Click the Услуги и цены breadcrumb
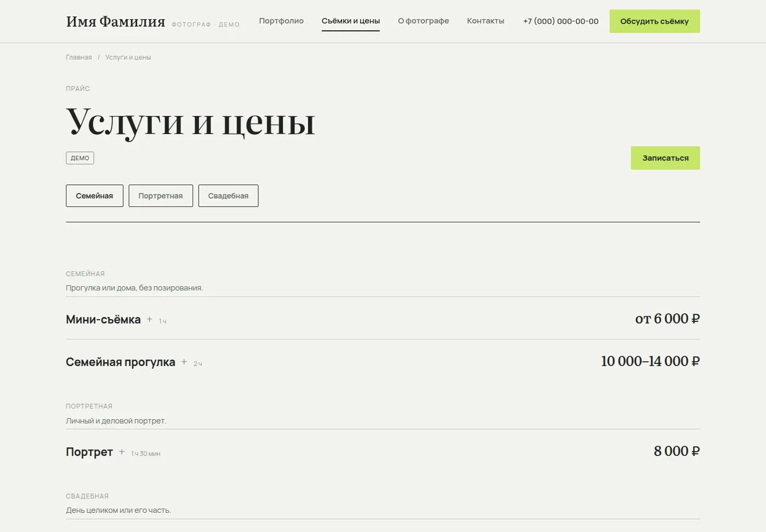766x532 pixels. (128, 57)
